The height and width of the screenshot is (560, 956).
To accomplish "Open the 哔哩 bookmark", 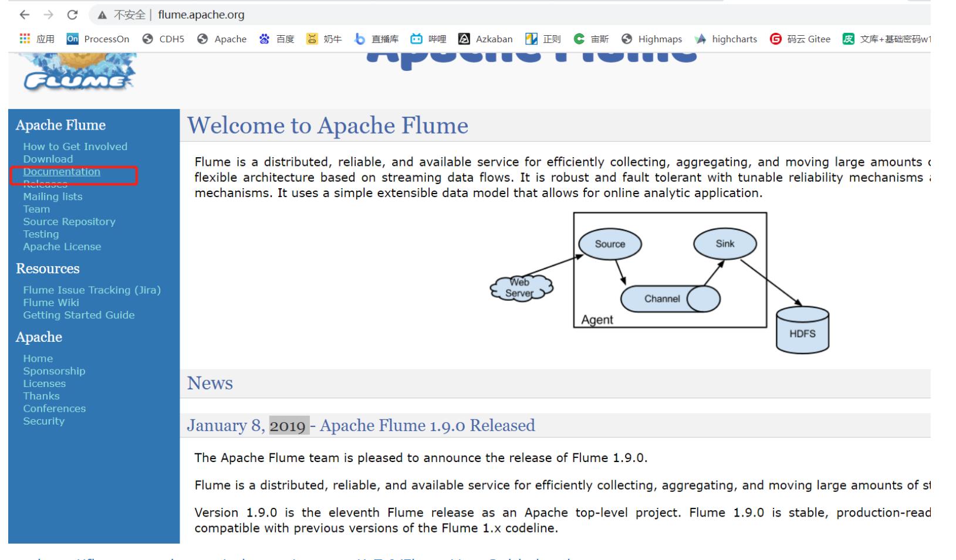I will click(428, 39).
